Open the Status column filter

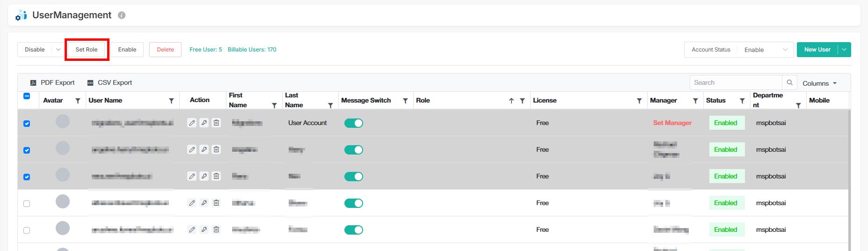(x=742, y=101)
